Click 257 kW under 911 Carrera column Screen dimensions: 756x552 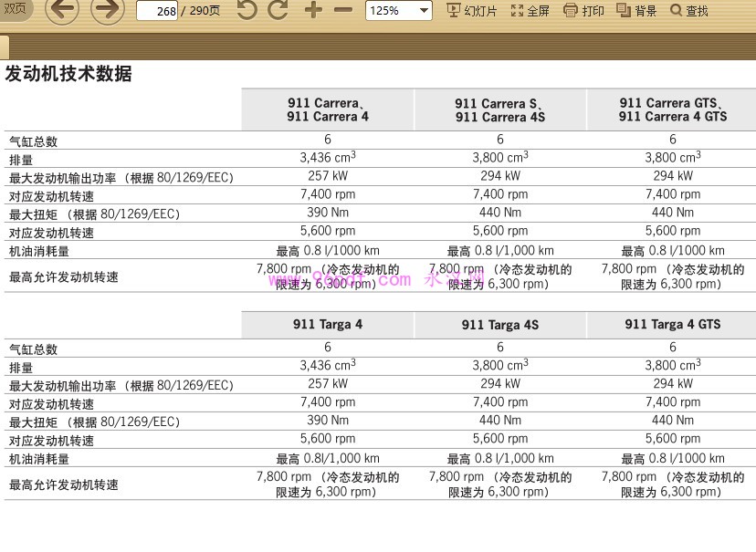coord(328,176)
